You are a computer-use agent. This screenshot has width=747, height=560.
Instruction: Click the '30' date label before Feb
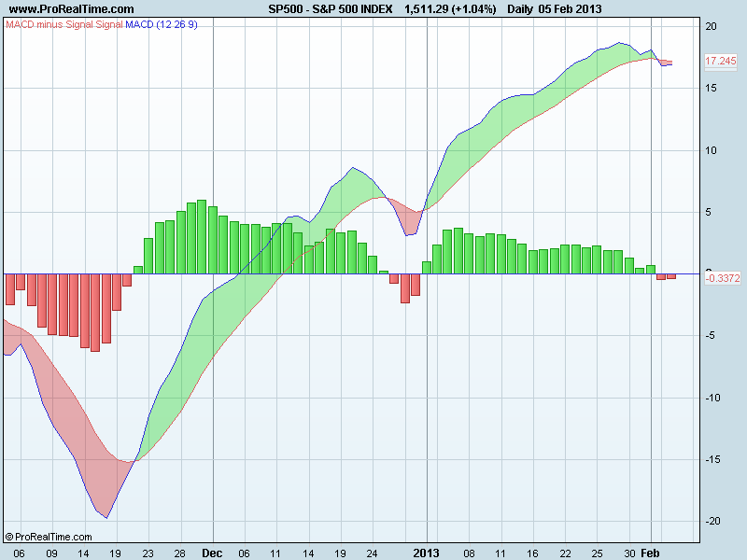(x=629, y=553)
